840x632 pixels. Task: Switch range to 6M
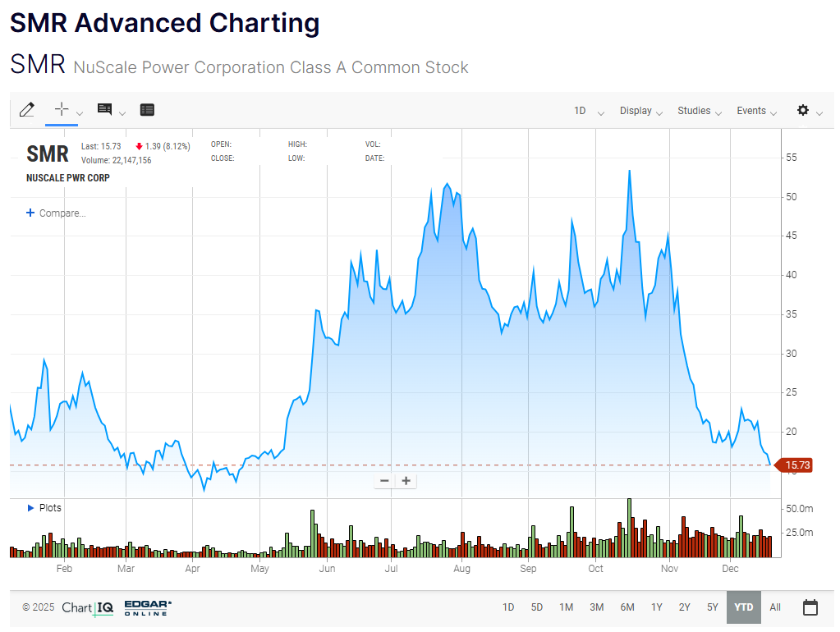627,607
